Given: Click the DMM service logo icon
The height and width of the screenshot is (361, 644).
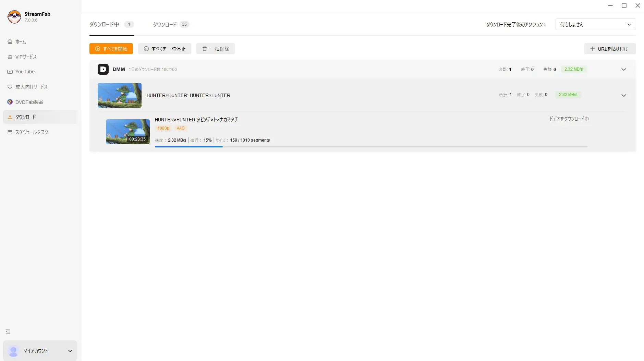Looking at the screenshot, I should click(x=103, y=69).
